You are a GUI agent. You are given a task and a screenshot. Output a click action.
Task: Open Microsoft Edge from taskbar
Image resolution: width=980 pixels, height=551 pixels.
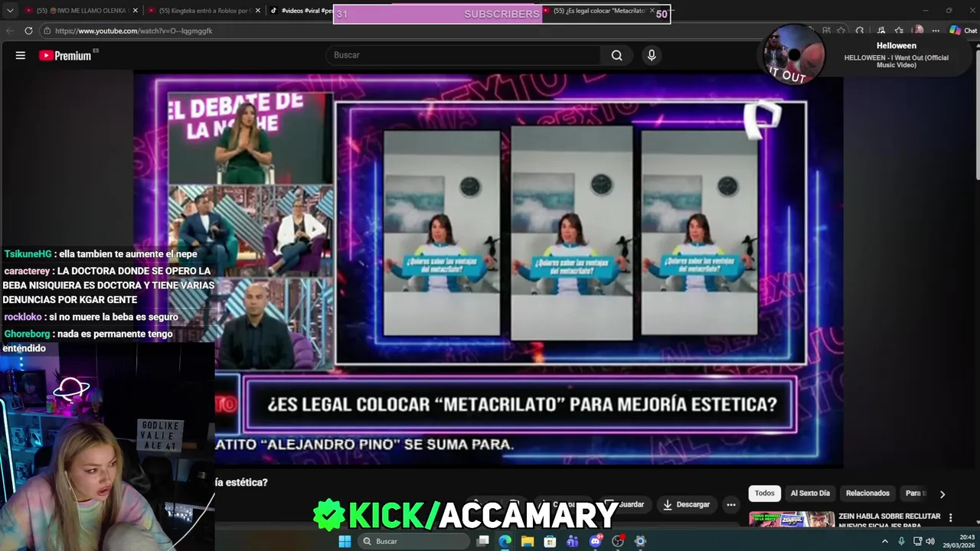pyautogui.click(x=505, y=541)
